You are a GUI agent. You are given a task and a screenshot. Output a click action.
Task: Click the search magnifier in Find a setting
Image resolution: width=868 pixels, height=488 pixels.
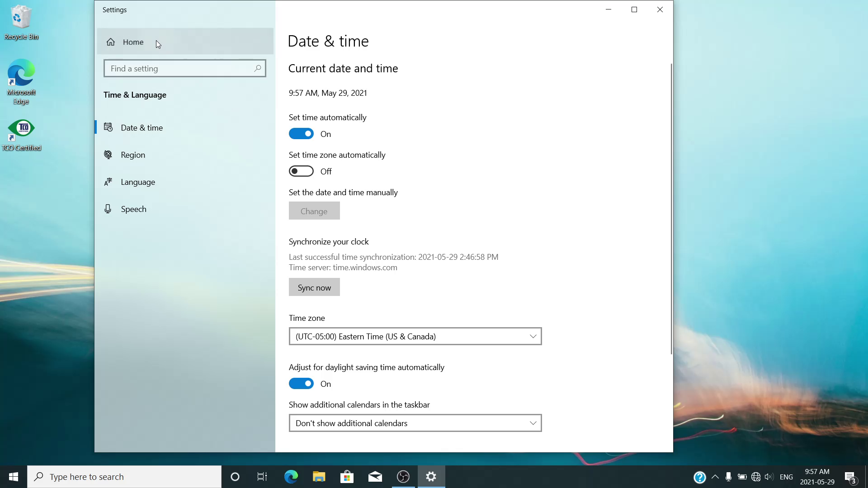pyautogui.click(x=257, y=68)
